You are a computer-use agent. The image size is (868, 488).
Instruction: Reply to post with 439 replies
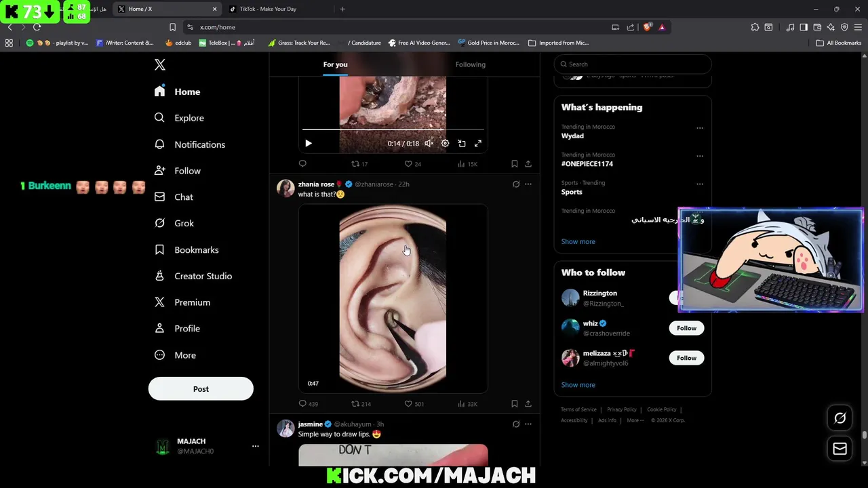pyautogui.click(x=308, y=403)
